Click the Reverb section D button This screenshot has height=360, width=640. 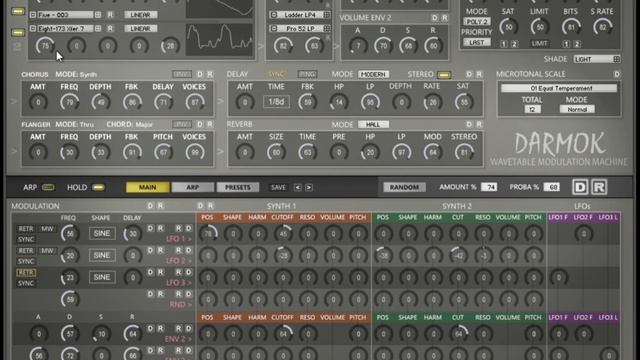coord(469,124)
